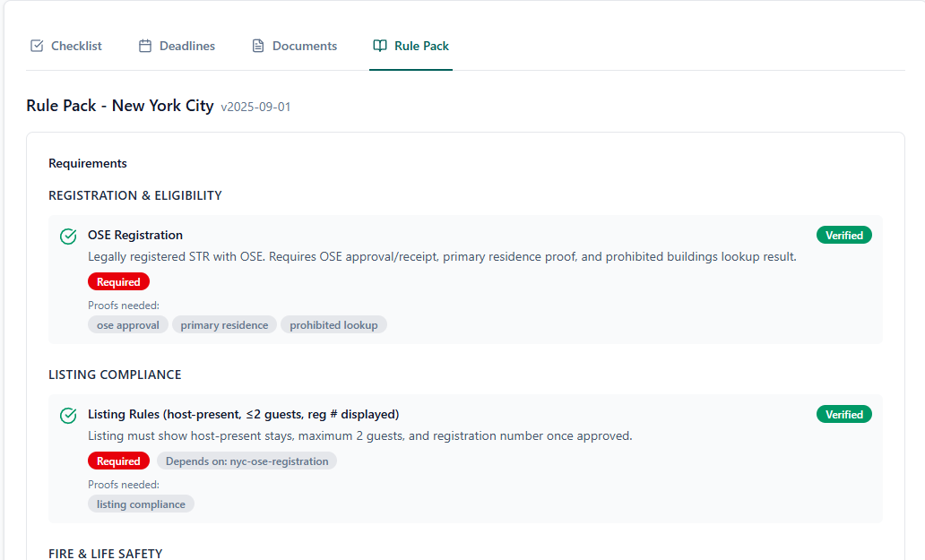Click the Checklist tab checkbox icon

[37, 46]
